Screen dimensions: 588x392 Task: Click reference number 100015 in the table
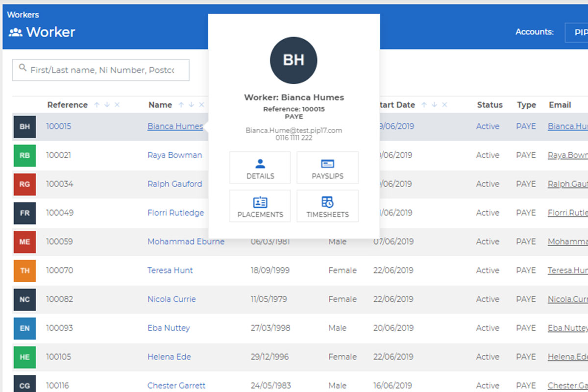point(59,126)
